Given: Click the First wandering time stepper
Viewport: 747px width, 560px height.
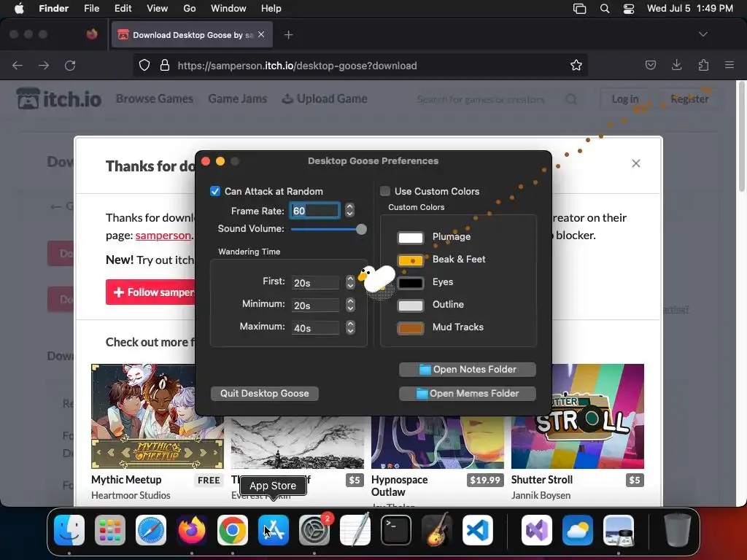Looking at the screenshot, I should point(350,282).
